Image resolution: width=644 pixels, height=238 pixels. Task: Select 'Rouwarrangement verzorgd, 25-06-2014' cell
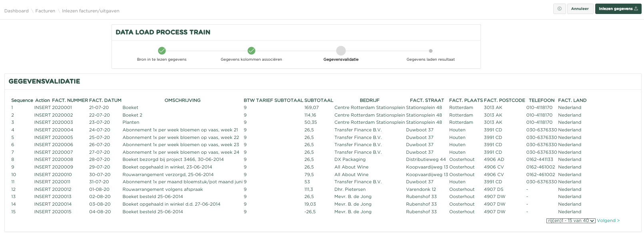coord(168,175)
